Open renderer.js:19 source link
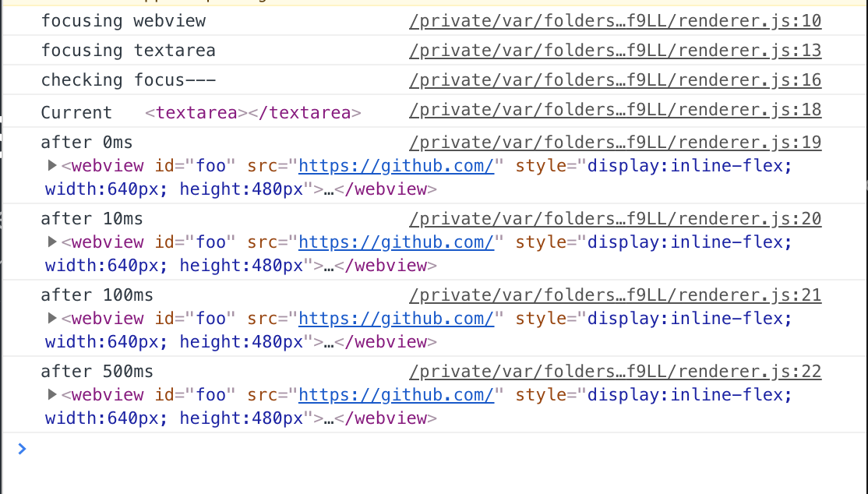 tap(615, 143)
